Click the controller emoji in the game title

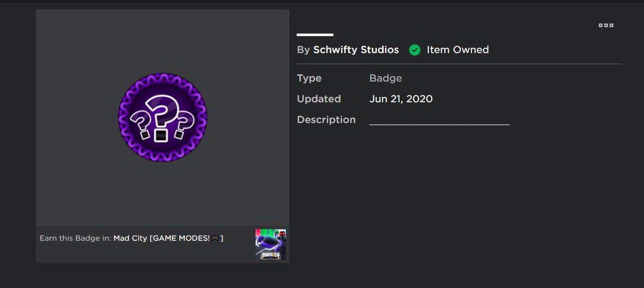click(215, 238)
